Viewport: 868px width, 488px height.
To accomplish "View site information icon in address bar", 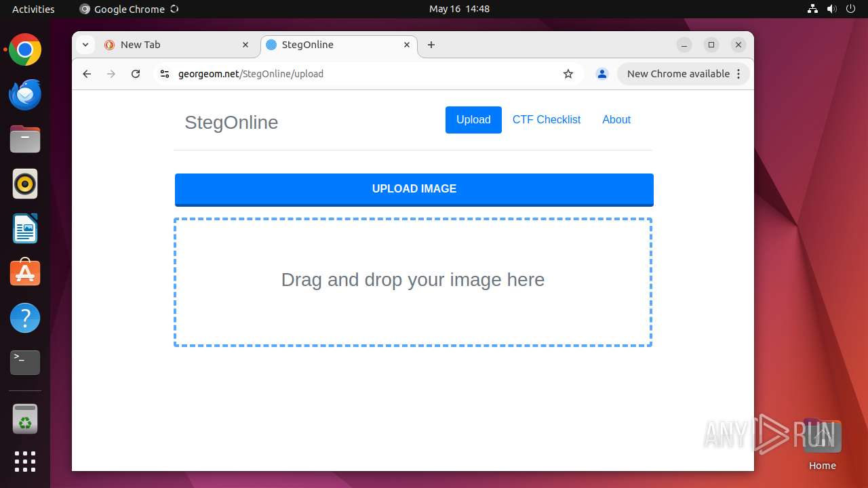I will click(164, 74).
